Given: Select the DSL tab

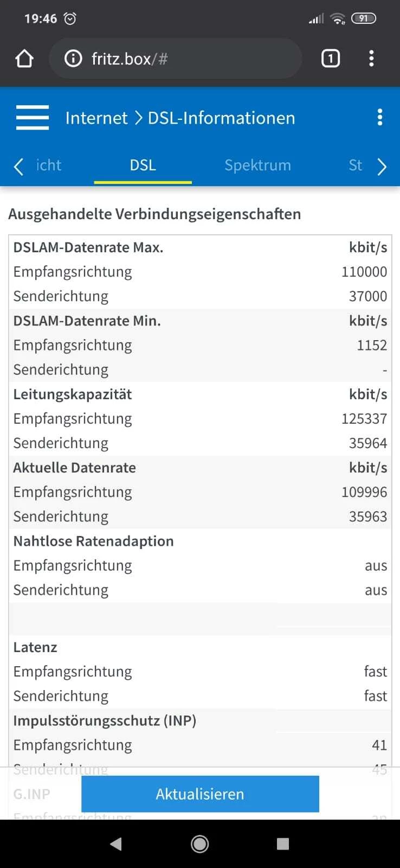Looking at the screenshot, I should point(143,165).
